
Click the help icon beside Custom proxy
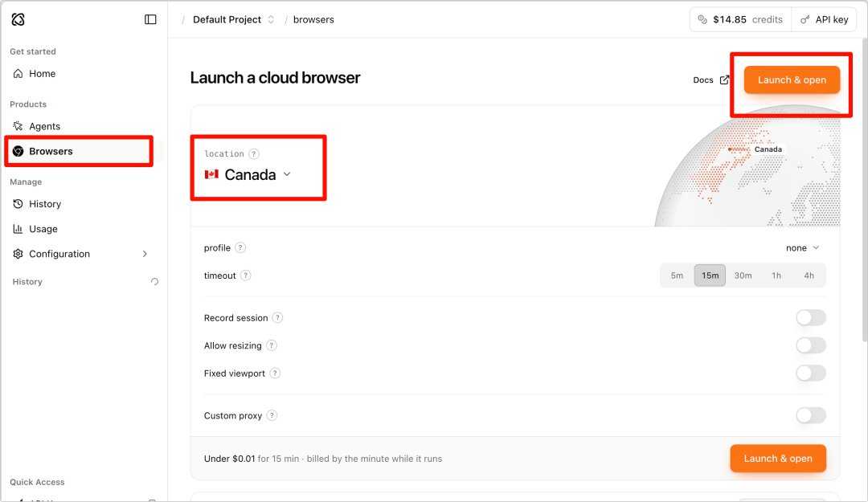point(272,415)
